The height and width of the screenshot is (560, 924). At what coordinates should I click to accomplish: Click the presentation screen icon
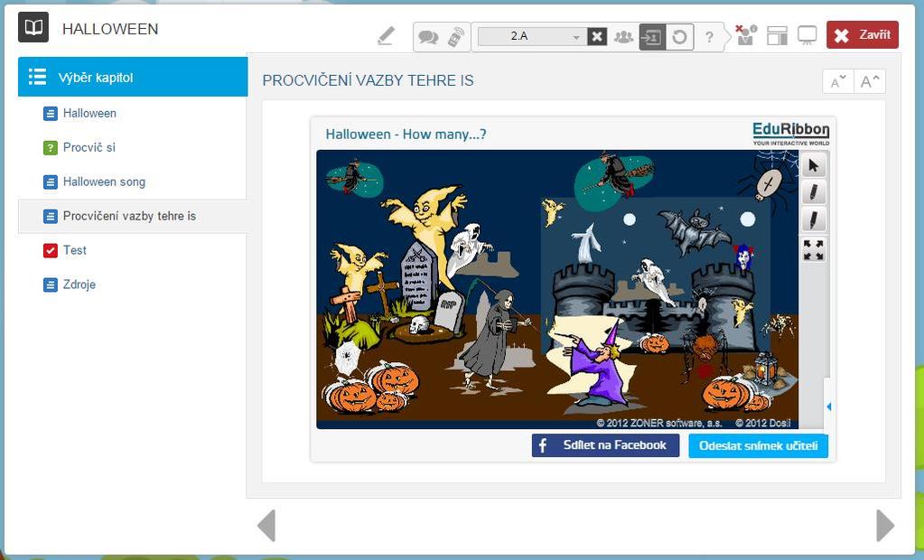(807, 35)
